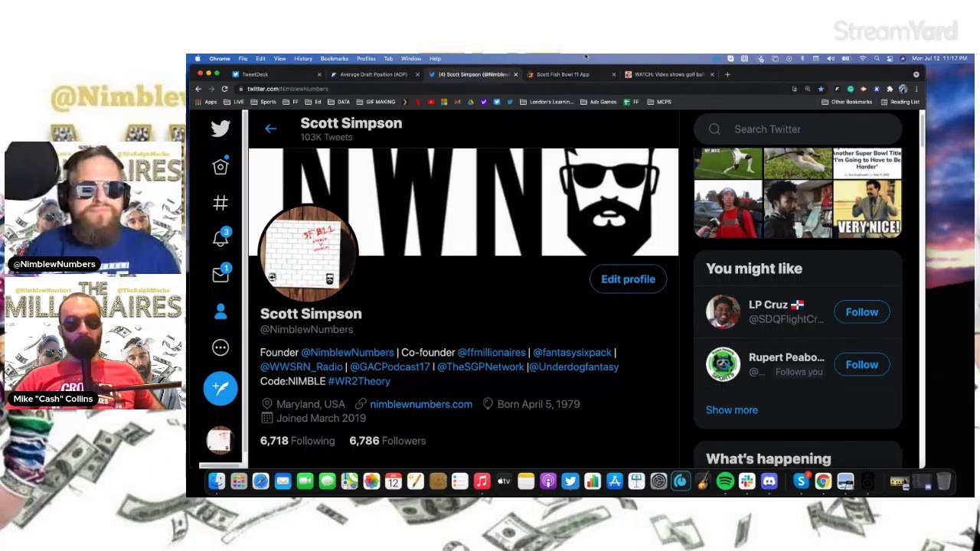Open the Twitter Home icon in sidebar
Viewport: 980px width, 551px height.
click(220, 166)
